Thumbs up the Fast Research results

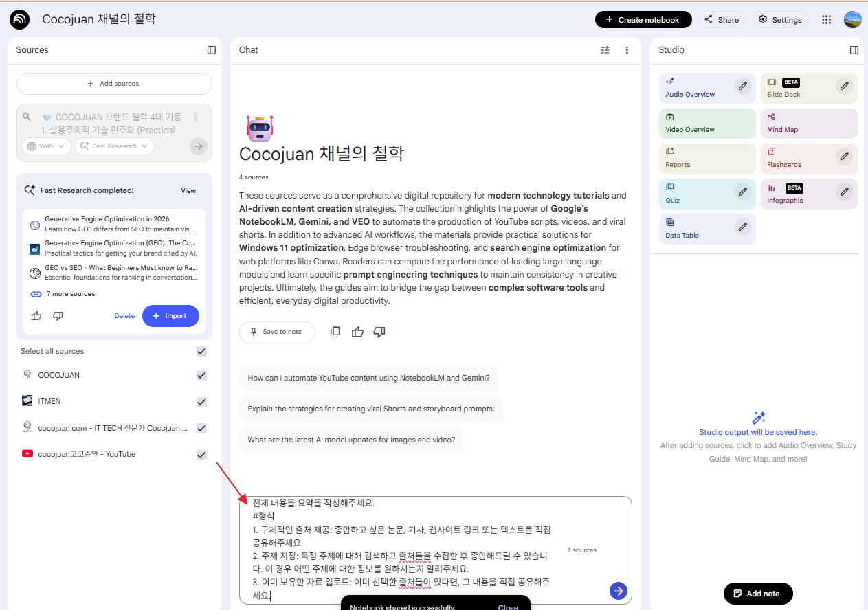[36, 316]
